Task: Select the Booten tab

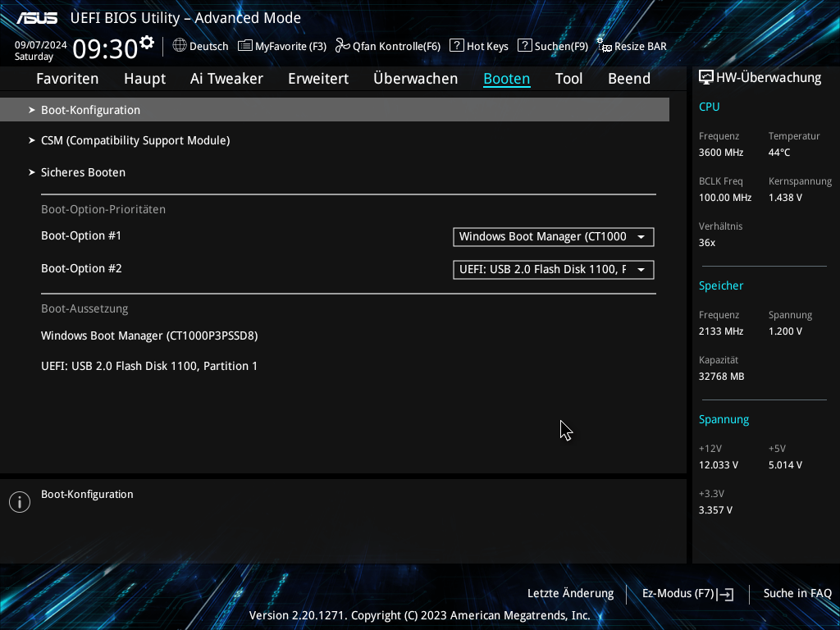Action: [x=507, y=78]
